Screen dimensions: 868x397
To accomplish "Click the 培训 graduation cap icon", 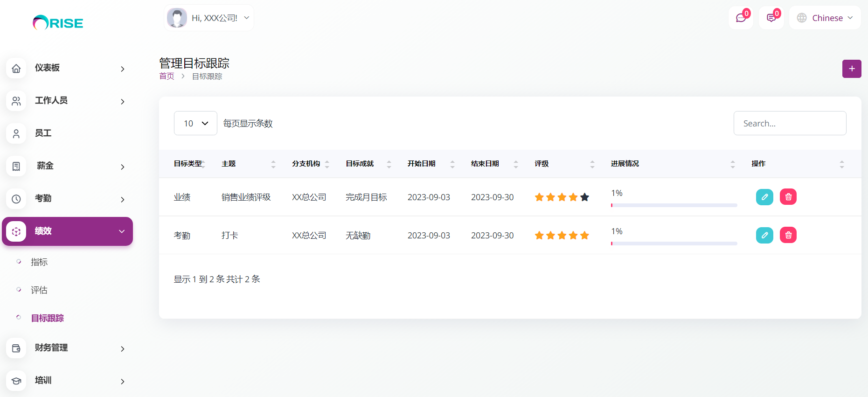I will click(16, 381).
